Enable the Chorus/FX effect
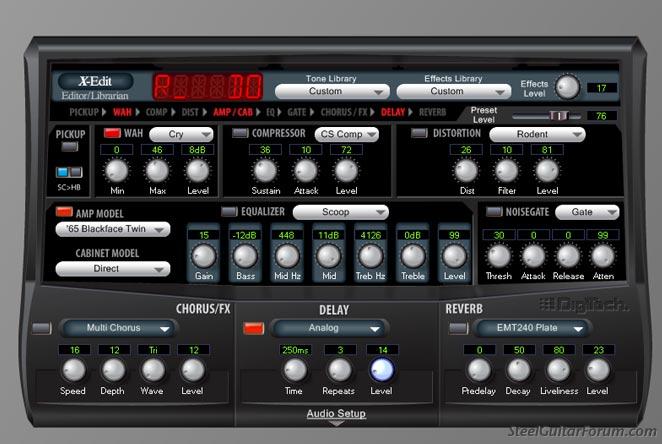The image size is (662, 444). coord(42,328)
